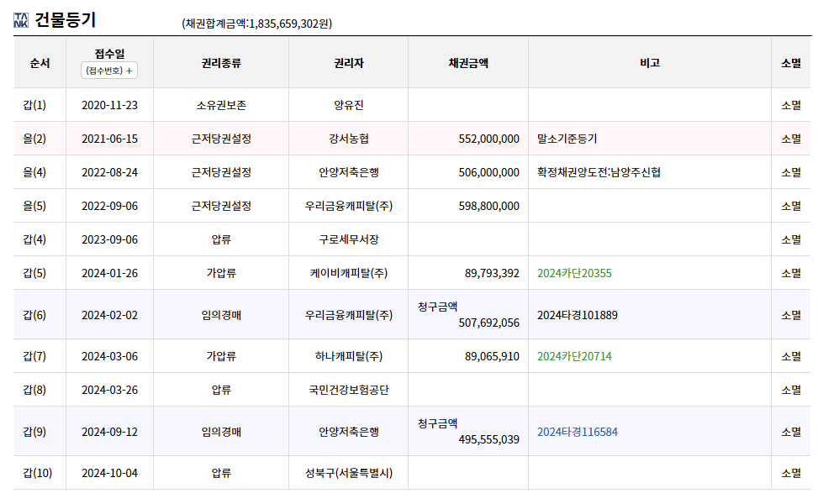Select 구로세무서장 압류 row

(x=412, y=239)
